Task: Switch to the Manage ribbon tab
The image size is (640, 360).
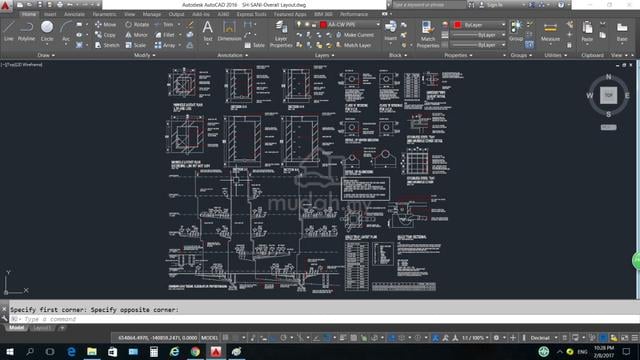Action: click(x=152, y=14)
